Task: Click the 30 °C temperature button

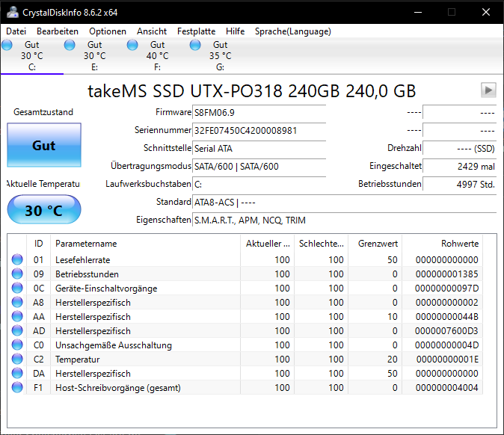Action: point(44,210)
